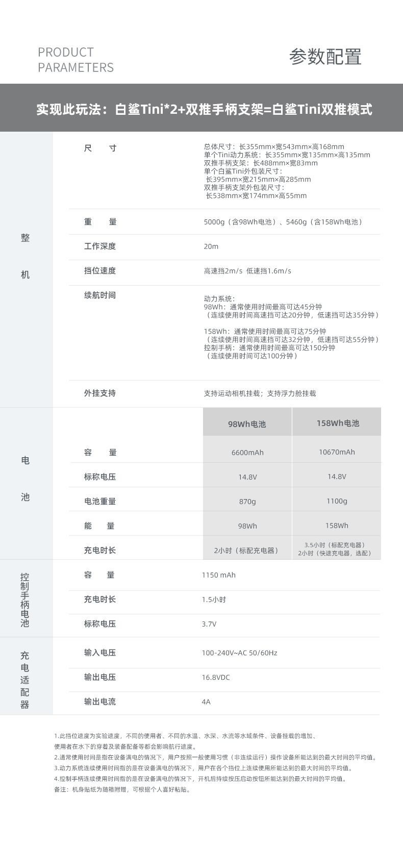Click the '158Wh电池' column header
This screenshot has width=403, height=868.
338,423
